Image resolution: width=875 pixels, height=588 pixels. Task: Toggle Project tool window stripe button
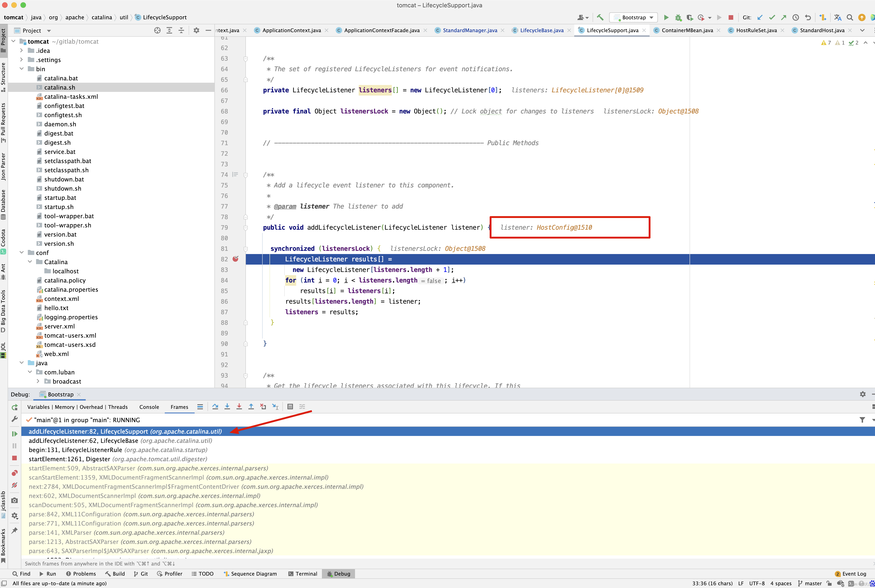coord(3,40)
